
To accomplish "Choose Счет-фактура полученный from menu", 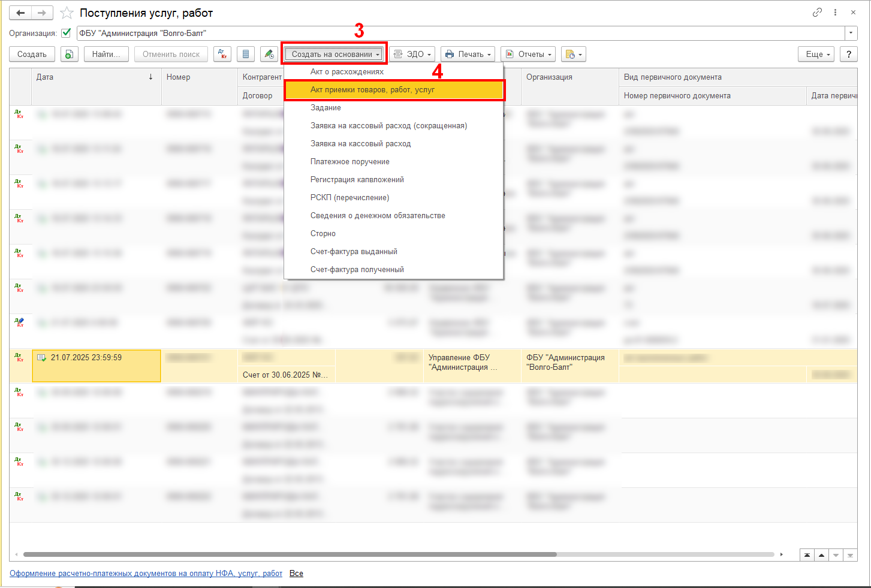I will pos(357,270).
